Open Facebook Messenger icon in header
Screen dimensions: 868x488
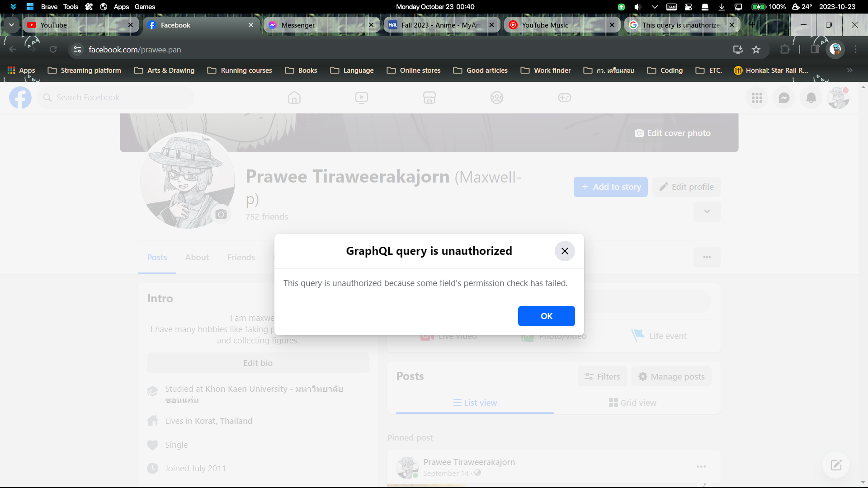[784, 98]
